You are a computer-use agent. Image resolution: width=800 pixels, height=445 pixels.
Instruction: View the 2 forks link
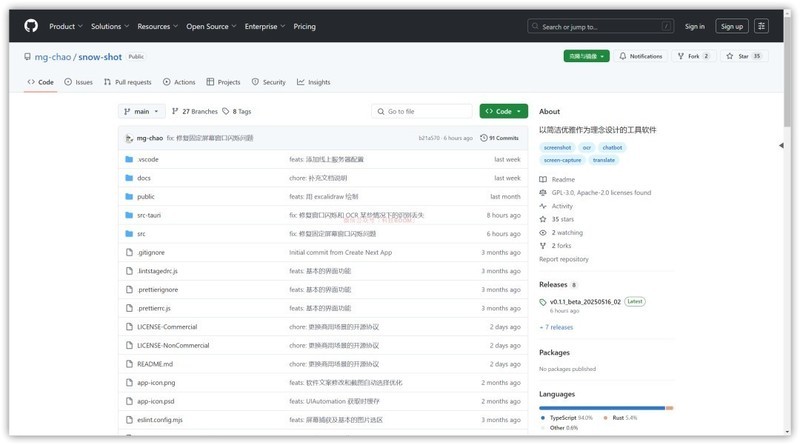point(556,246)
